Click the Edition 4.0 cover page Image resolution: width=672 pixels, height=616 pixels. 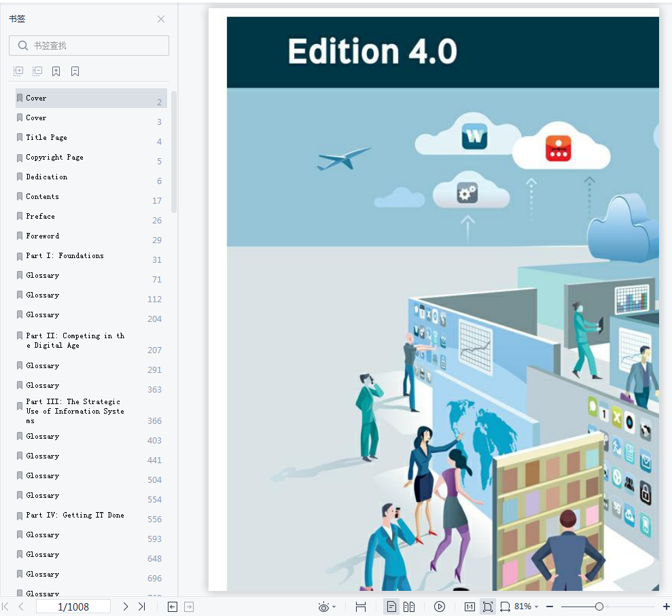tap(434, 300)
